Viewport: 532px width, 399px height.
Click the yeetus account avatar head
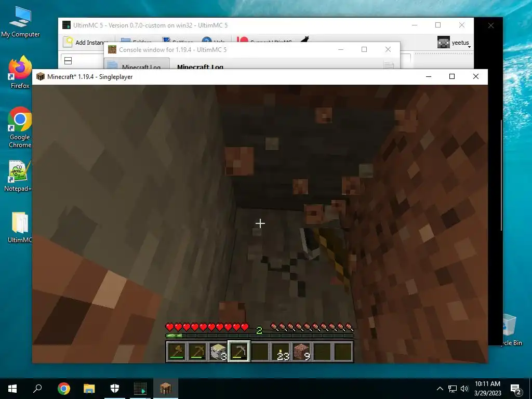(x=444, y=42)
